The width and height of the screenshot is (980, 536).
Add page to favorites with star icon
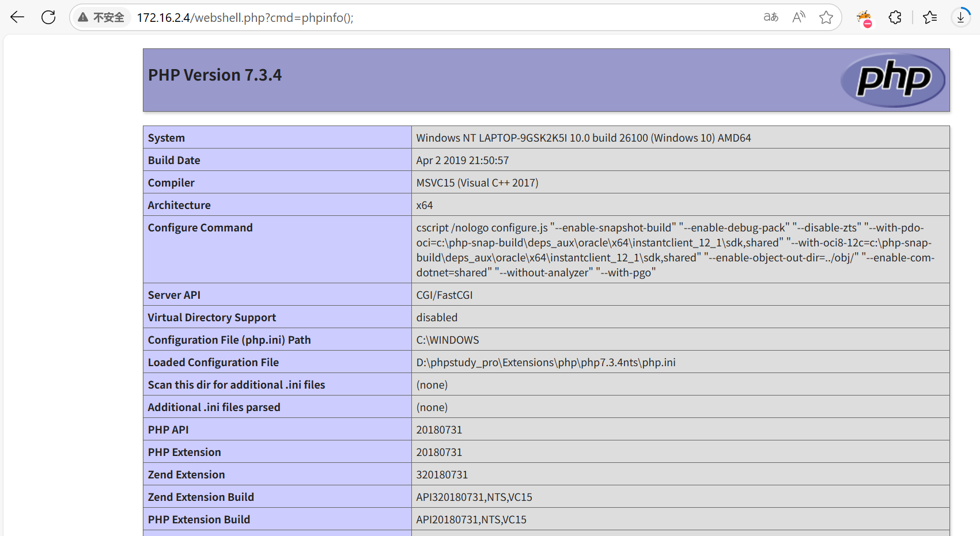point(826,17)
